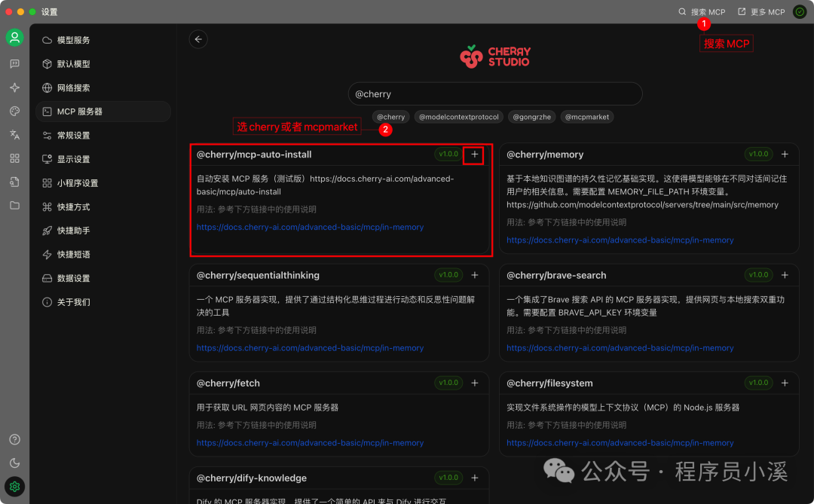
Task: Open docs link in fetch card
Action: 310,443
